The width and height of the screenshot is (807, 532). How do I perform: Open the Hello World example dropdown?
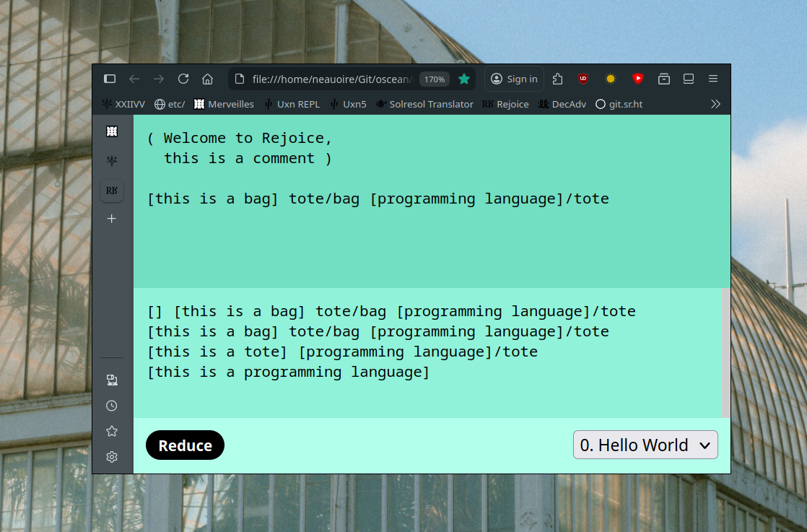[x=645, y=445]
